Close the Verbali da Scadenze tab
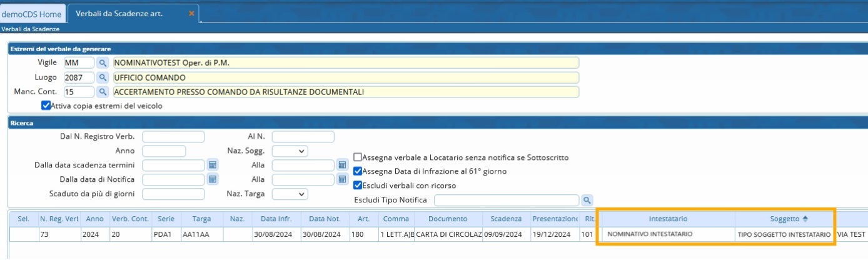 coord(191,13)
